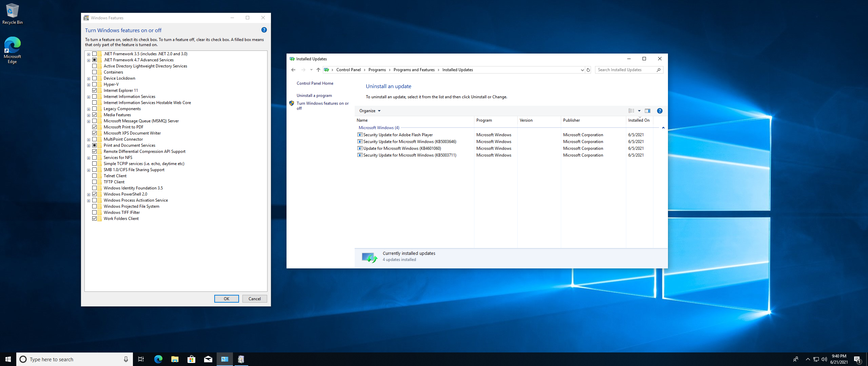The height and width of the screenshot is (366, 868).
Task: Enable .NET Framework 3.5 checkbox
Action: point(95,54)
